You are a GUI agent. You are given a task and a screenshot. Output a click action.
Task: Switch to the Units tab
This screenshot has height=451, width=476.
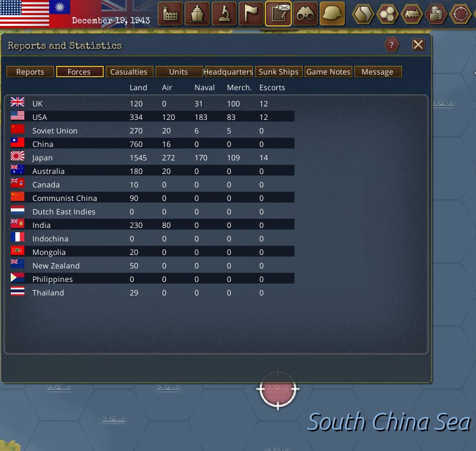[x=179, y=72]
